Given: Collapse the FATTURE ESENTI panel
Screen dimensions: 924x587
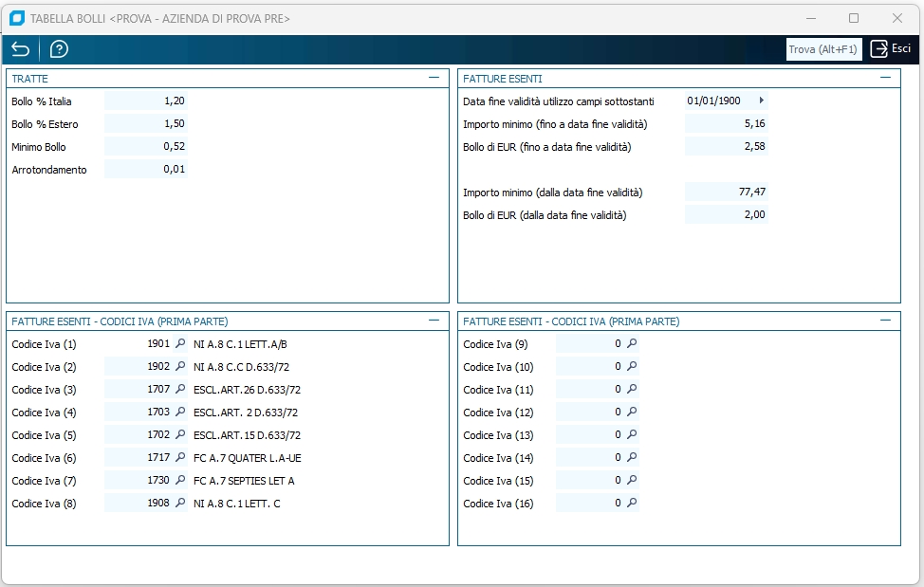Looking at the screenshot, I should click(885, 78).
